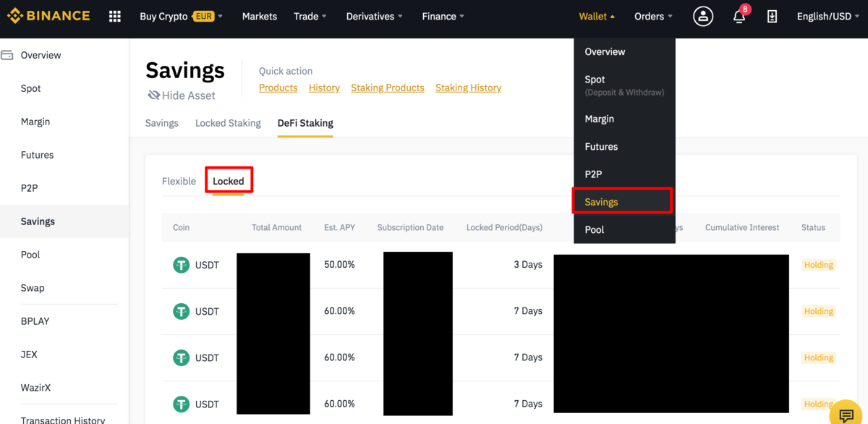Viewport: 868px width, 424px height.
Task: Go to Markets in top navigation
Action: click(260, 16)
